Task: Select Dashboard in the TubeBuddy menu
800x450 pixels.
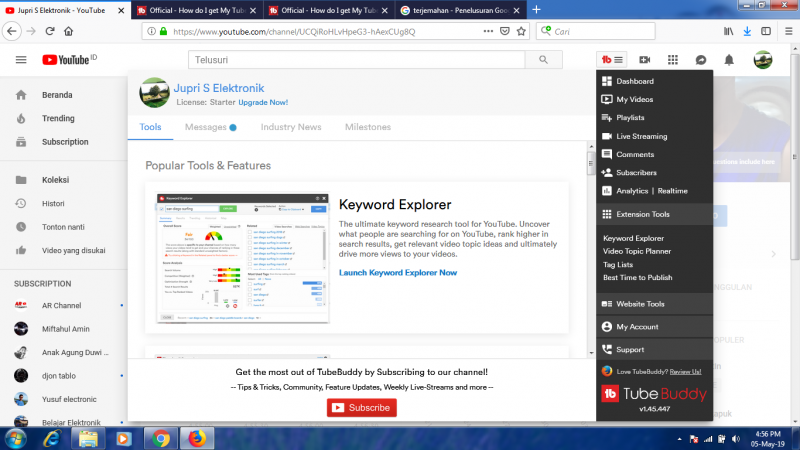Action: 635,81
